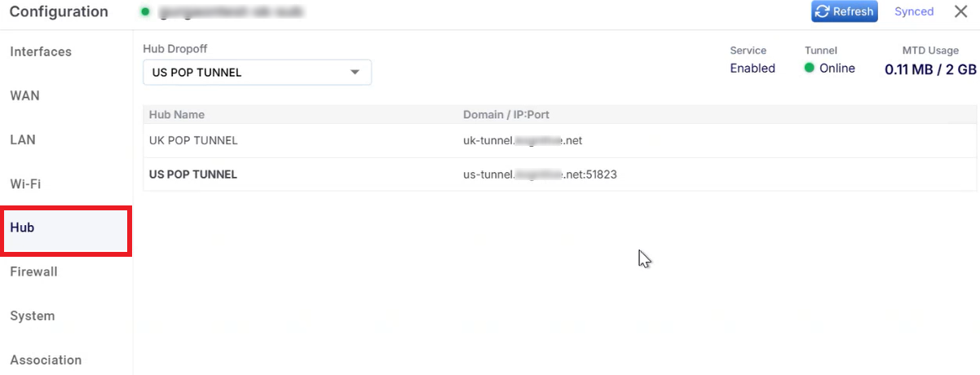Viewport: 980px width, 375px height.
Task: Click the Domain / IP:Port column header
Action: coord(506,115)
